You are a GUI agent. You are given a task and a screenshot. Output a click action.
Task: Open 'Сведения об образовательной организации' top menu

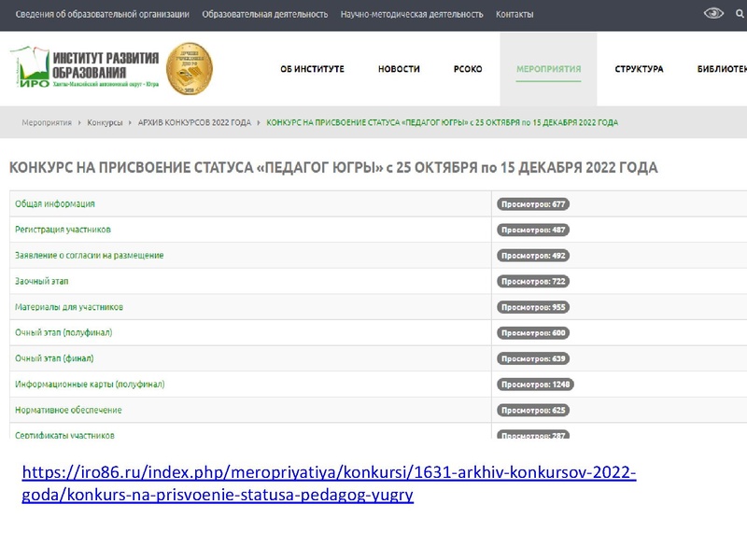[102, 14]
